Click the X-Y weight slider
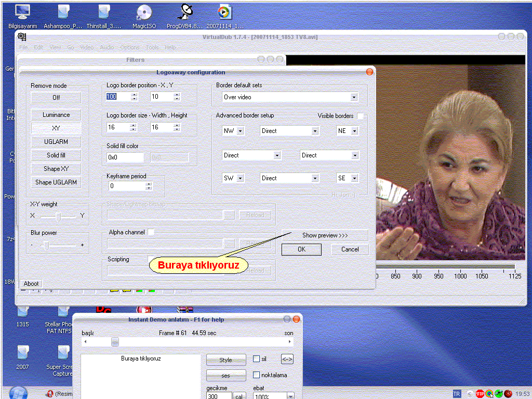Viewport: 532px width, 399px height. click(x=58, y=216)
